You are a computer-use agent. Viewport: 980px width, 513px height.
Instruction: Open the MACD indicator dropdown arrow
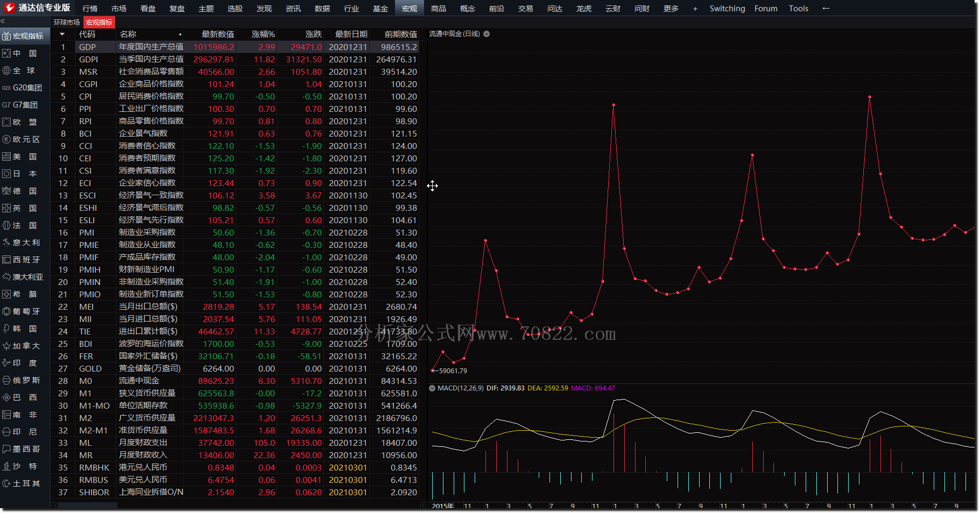432,388
